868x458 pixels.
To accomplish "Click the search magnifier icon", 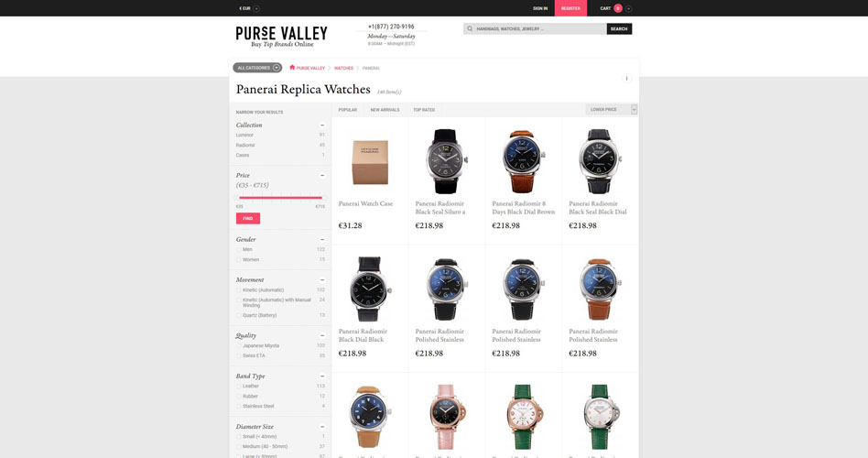I will [x=470, y=28].
